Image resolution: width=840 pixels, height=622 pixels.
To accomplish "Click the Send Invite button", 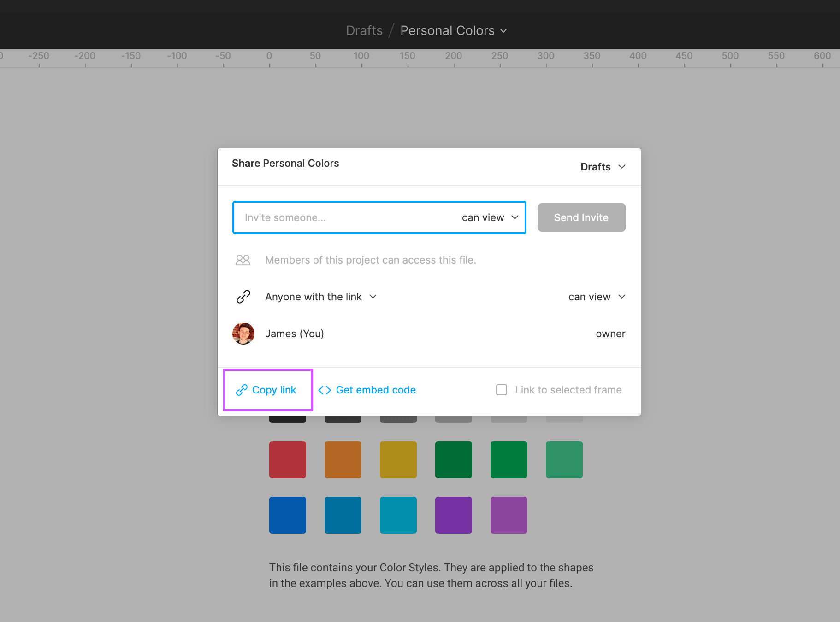I will 581,217.
